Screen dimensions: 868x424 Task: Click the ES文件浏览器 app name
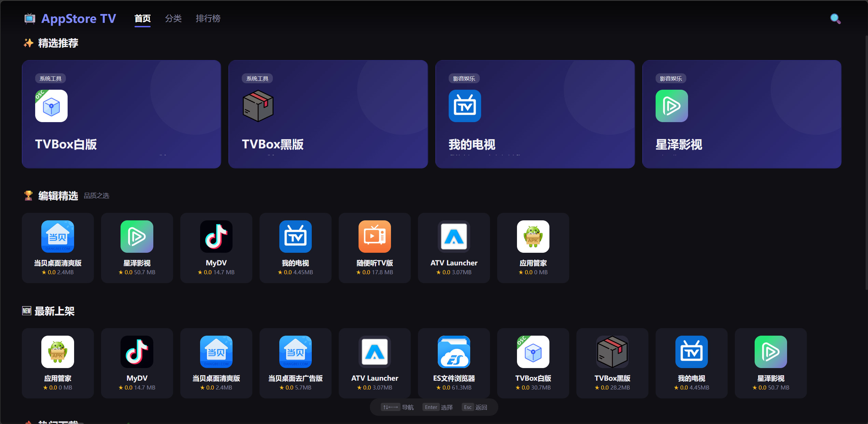(454, 378)
